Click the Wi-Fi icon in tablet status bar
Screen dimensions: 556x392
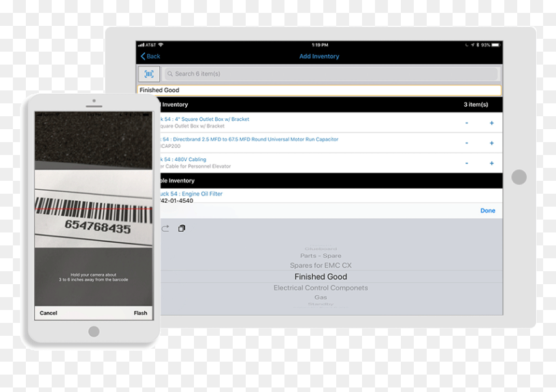160,45
